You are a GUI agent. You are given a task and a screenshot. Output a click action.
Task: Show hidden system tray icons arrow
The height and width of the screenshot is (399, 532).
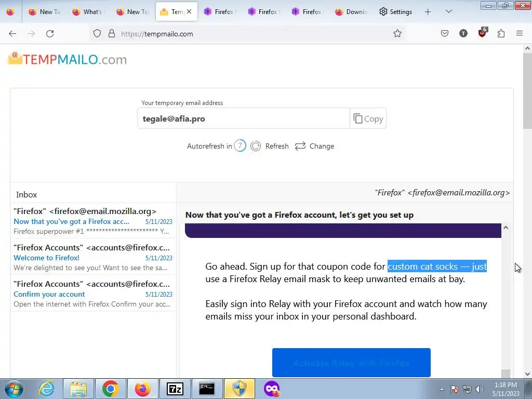442,389
